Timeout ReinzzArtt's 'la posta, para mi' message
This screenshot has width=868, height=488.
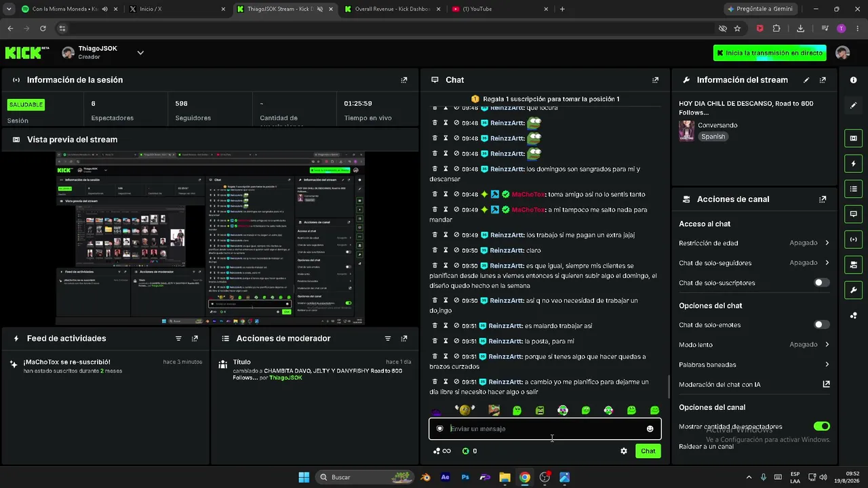pyautogui.click(x=446, y=341)
